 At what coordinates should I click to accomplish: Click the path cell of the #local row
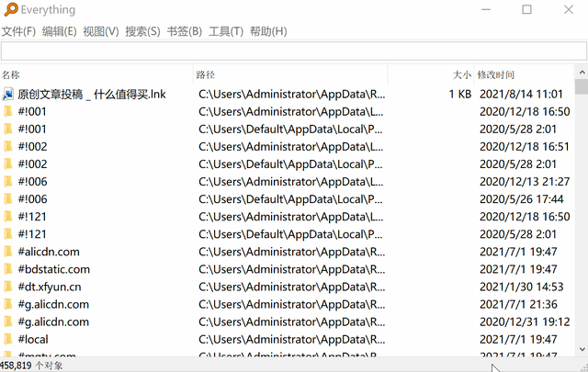[x=292, y=339]
